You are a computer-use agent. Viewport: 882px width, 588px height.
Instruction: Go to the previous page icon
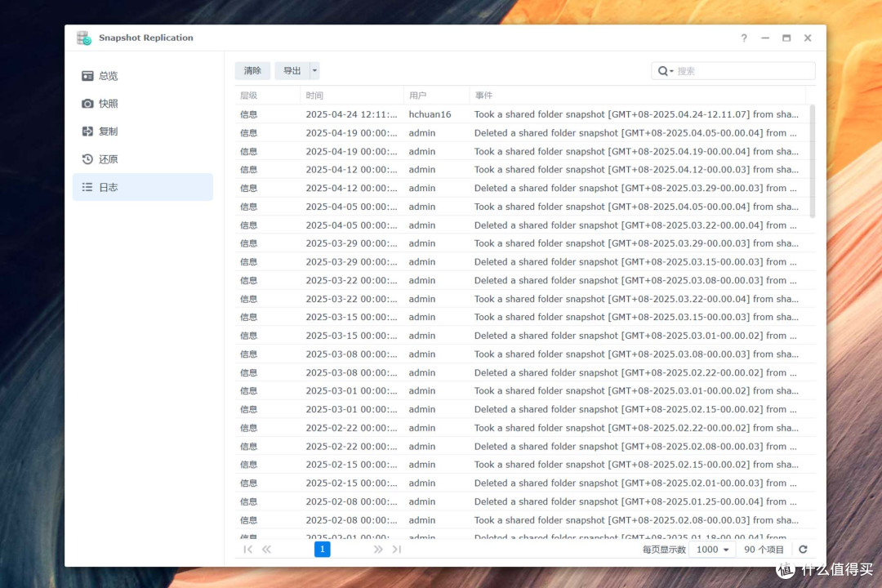click(266, 549)
